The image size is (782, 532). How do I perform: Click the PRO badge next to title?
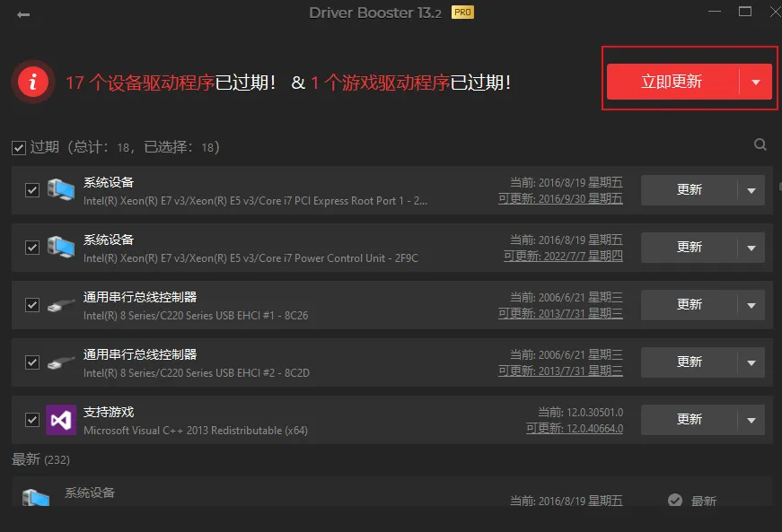click(x=462, y=13)
